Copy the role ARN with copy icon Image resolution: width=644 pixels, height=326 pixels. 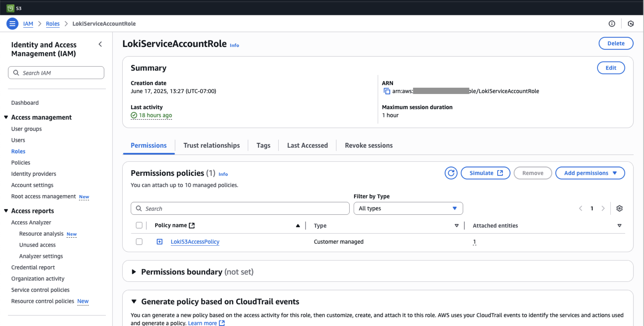click(387, 91)
